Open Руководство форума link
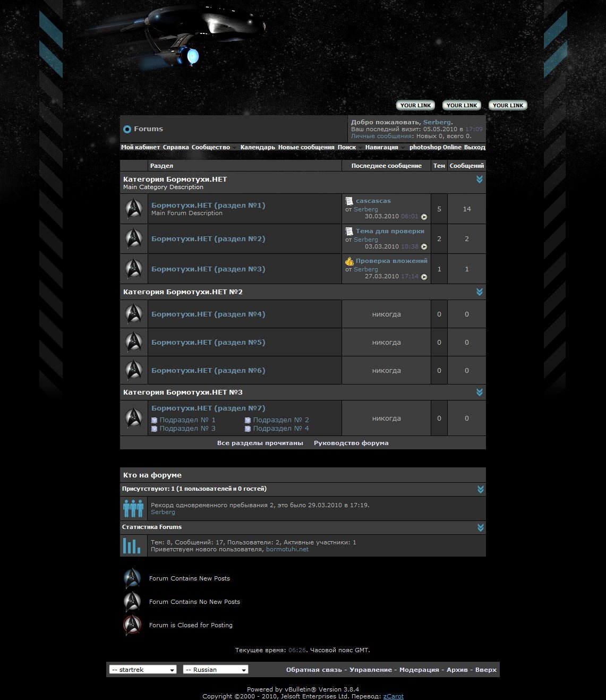 [351, 443]
